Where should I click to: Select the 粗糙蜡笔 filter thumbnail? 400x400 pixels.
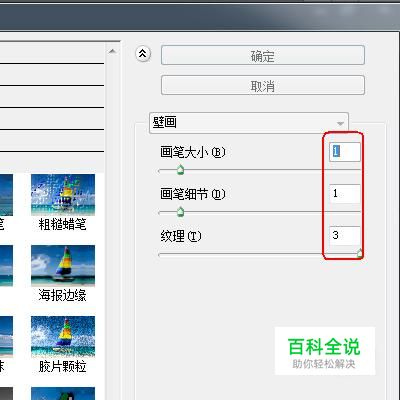click(x=63, y=195)
